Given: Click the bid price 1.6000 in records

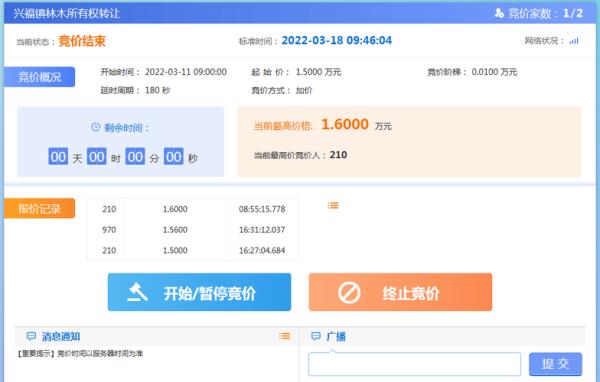Looking at the screenshot, I should pyautogui.click(x=175, y=209).
